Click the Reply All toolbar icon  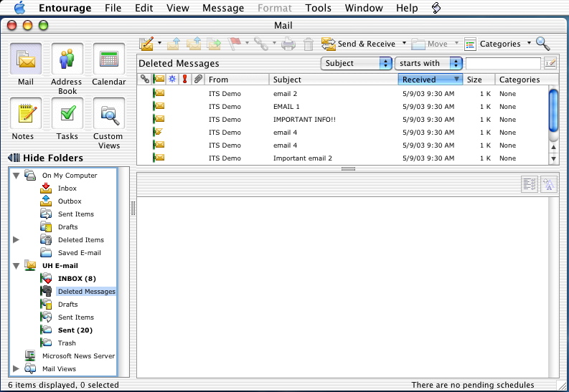pyautogui.click(x=194, y=44)
